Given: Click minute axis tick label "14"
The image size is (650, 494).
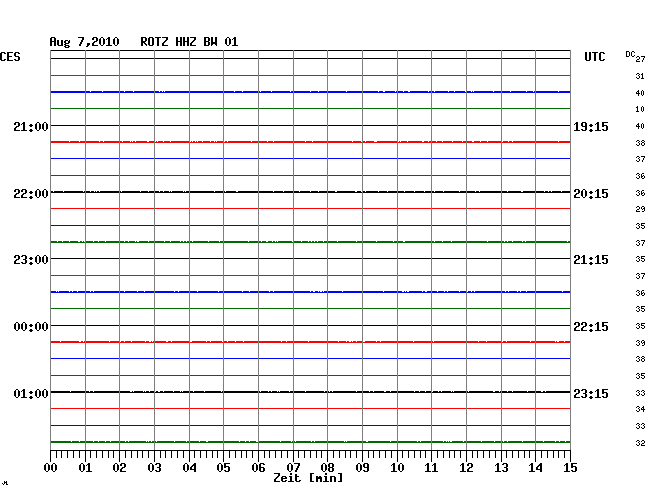Looking at the screenshot, I should click(535, 468).
